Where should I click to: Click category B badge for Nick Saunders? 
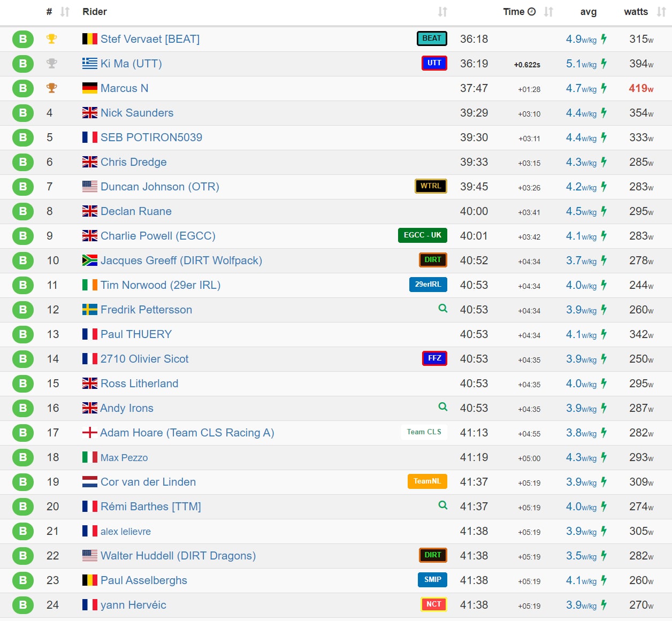[23, 113]
